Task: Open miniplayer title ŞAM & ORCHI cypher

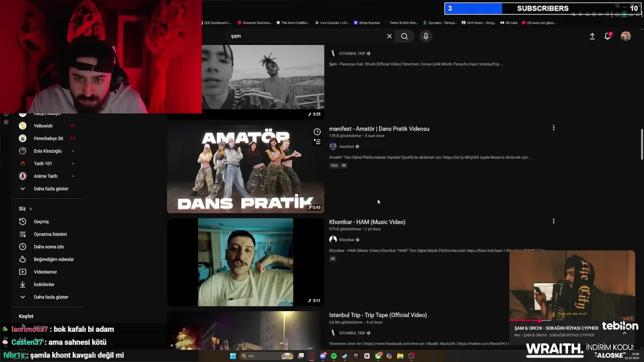Action: click(556, 328)
